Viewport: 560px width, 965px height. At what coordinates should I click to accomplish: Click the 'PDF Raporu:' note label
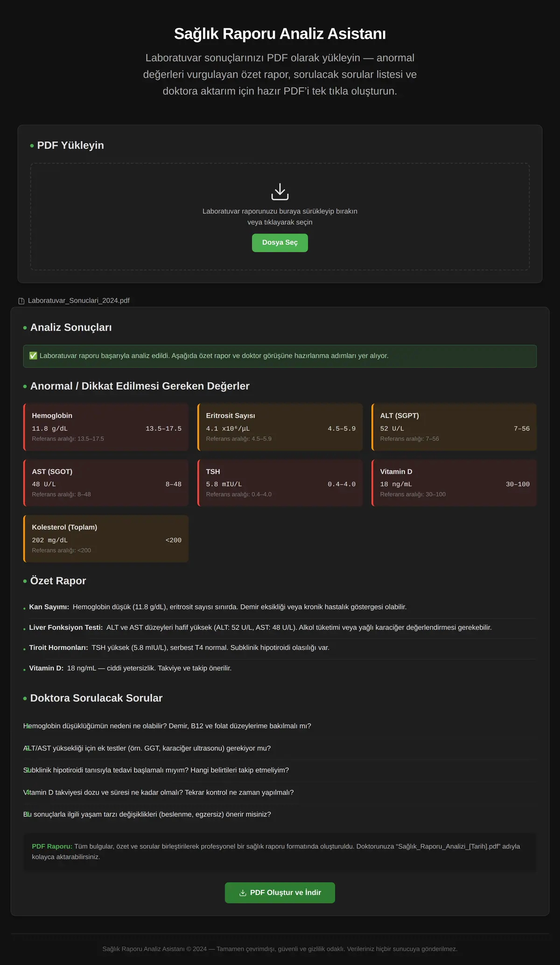(x=52, y=846)
